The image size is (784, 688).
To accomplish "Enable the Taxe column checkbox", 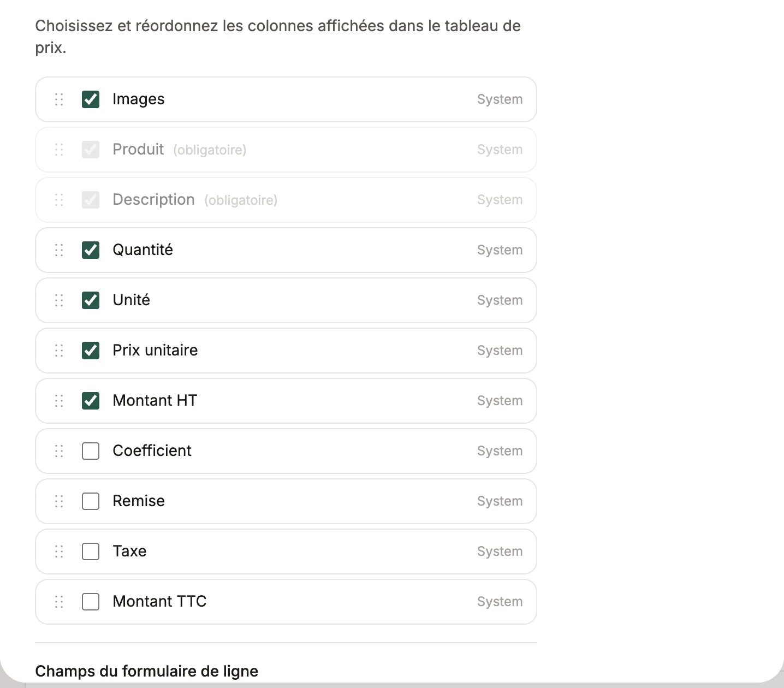I will (x=91, y=551).
